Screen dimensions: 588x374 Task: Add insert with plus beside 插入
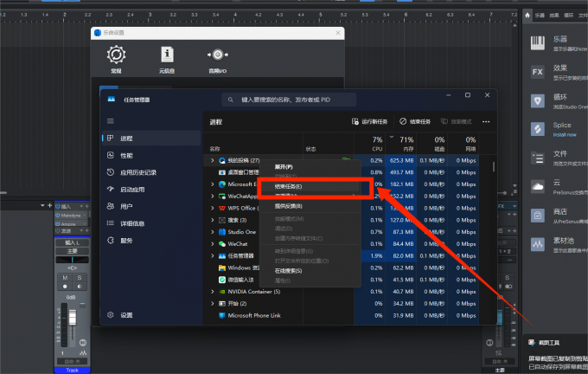point(87,206)
